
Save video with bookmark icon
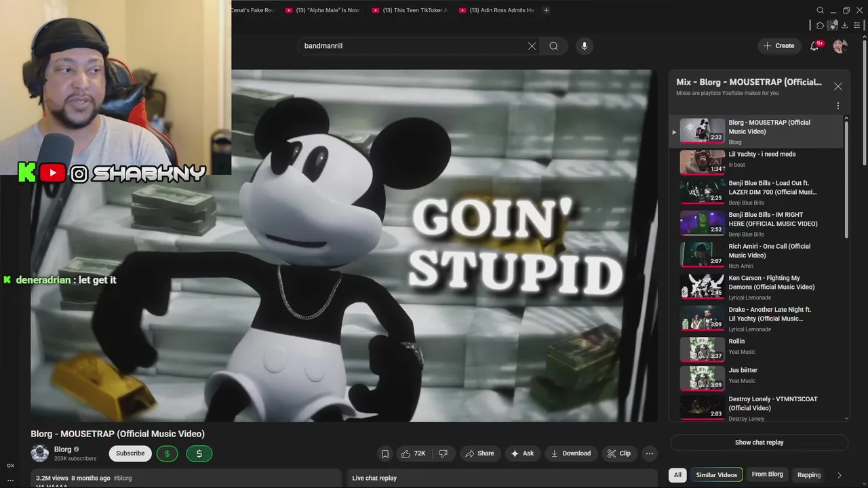[384, 453]
